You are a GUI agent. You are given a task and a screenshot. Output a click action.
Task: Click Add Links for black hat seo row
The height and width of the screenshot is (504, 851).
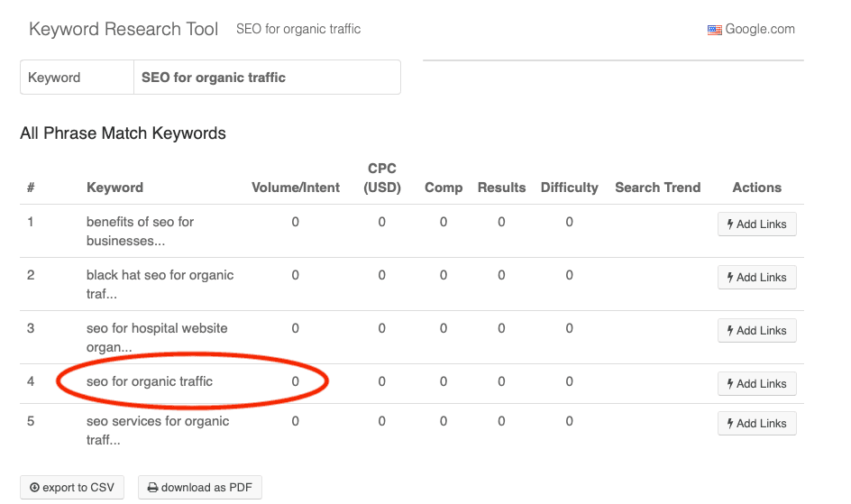coord(756,278)
